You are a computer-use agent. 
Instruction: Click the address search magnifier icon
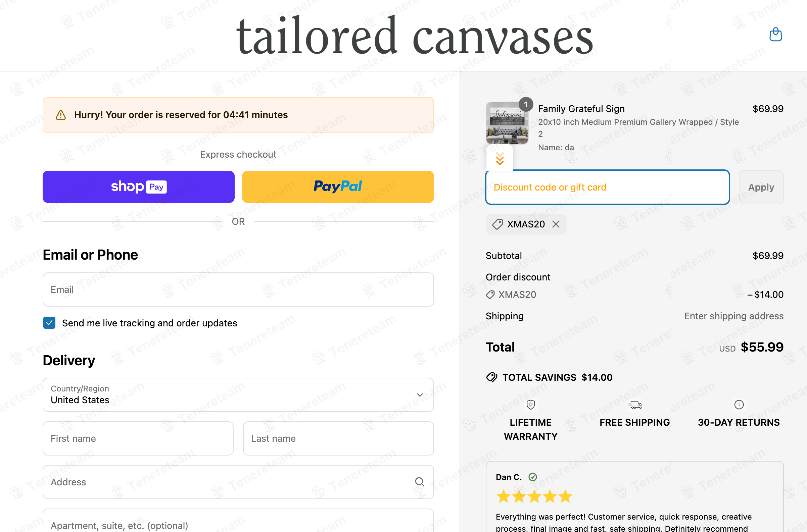click(x=420, y=482)
